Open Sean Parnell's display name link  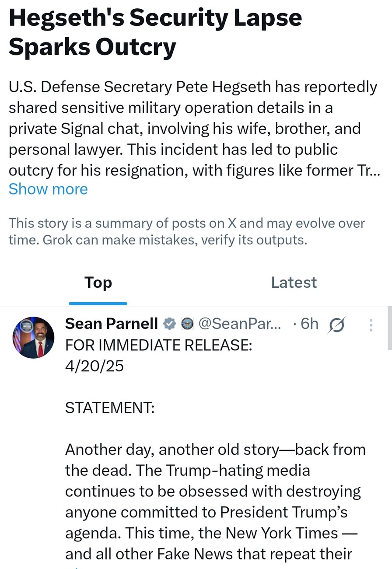[112, 324]
